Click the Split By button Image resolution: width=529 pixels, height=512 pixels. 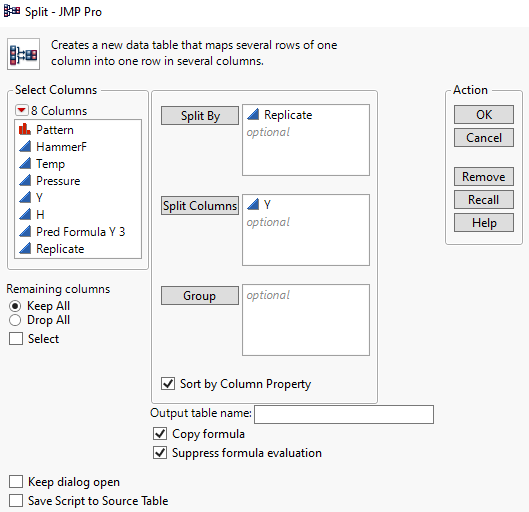(200, 116)
